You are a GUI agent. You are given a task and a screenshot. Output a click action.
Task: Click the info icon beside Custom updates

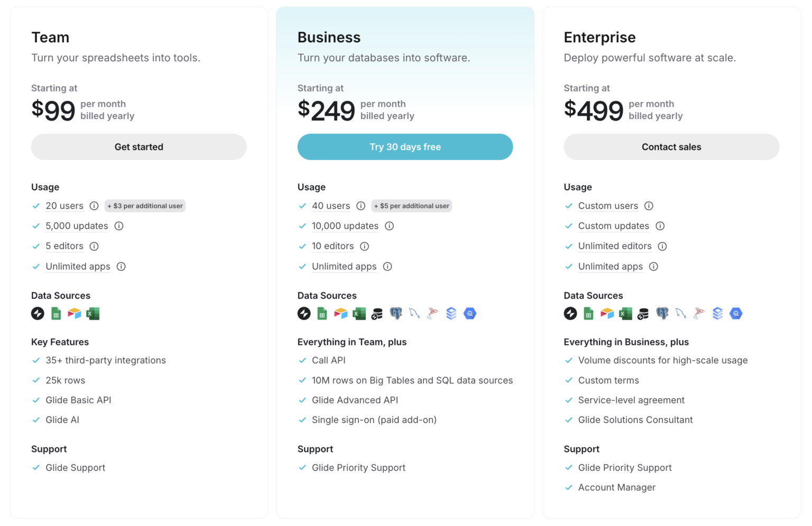point(660,226)
